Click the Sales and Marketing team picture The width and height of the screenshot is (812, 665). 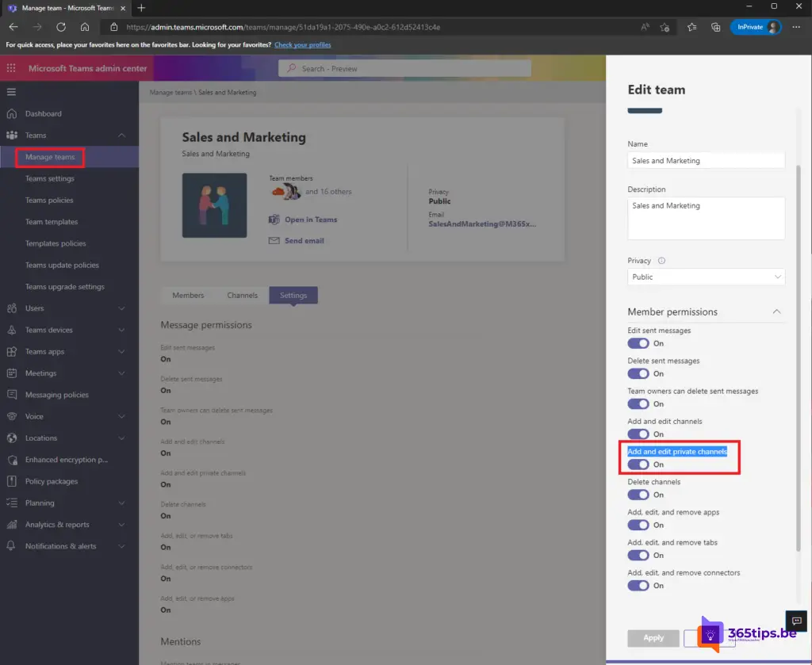coord(214,205)
